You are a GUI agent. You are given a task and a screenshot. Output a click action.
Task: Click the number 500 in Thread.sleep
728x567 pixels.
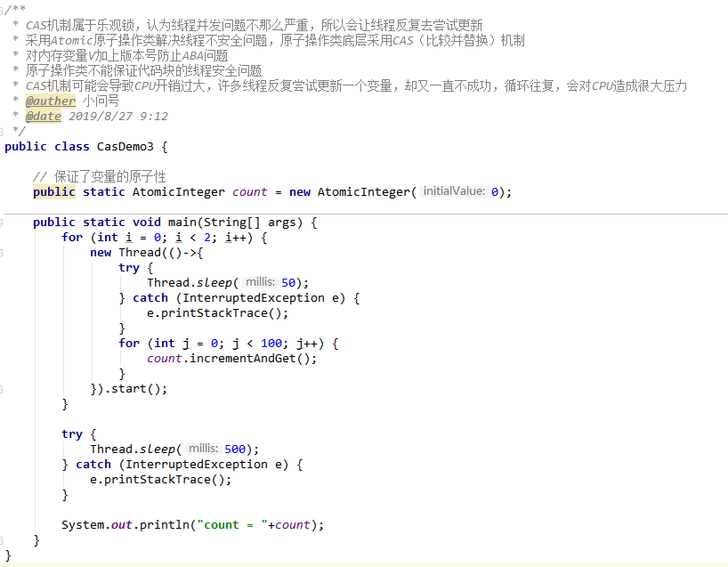[235, 449]
